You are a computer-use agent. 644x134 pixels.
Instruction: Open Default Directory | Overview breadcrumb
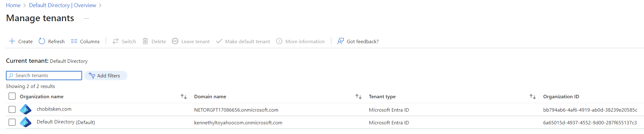pyautogui.click(x=63, y=5)
